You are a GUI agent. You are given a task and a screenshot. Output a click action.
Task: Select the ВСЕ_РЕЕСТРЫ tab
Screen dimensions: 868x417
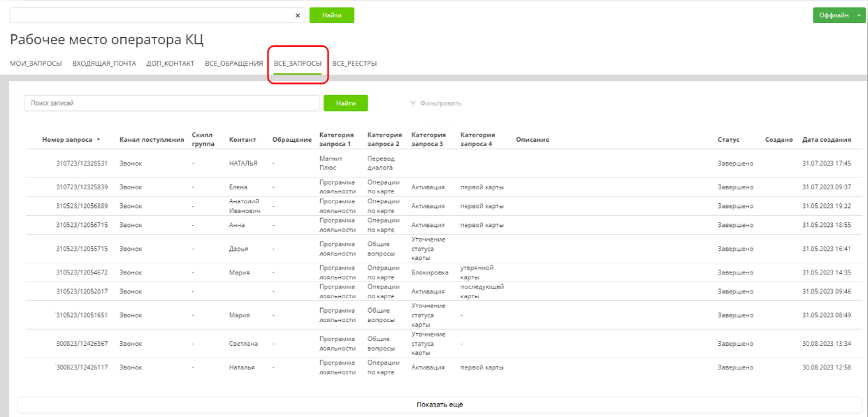click(354, 64)
